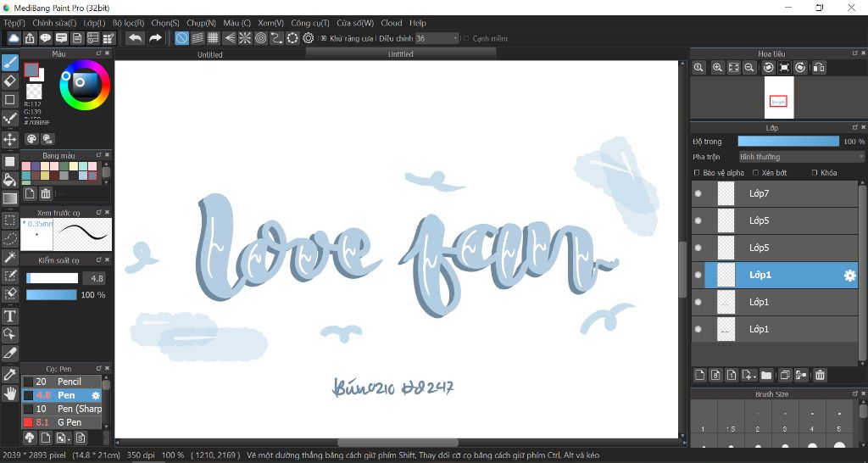Flip view with the navigator flip icon
868x463 pixels.
click(819, 68)
